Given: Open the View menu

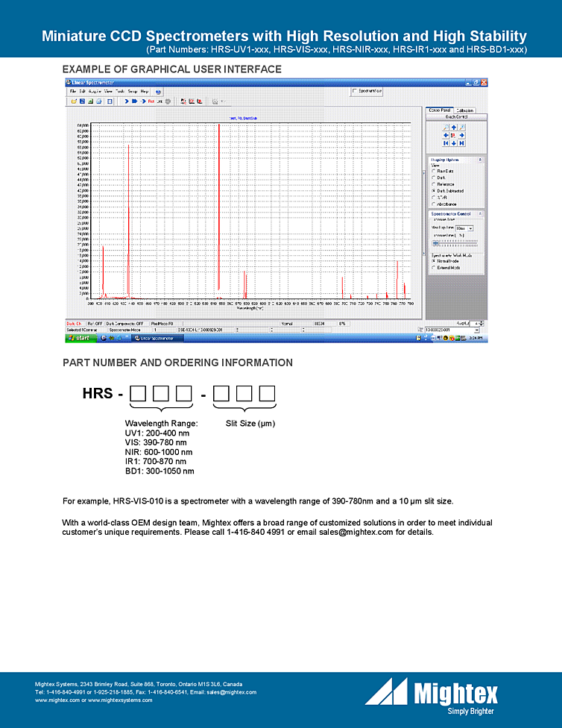Looking at the screenshot, I should coord(108,92).
